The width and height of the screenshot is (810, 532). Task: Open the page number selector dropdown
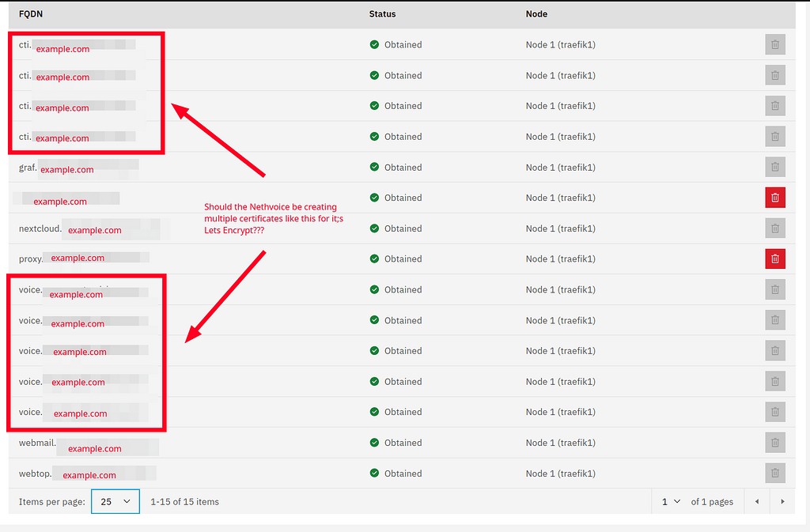tap(670, 501)
